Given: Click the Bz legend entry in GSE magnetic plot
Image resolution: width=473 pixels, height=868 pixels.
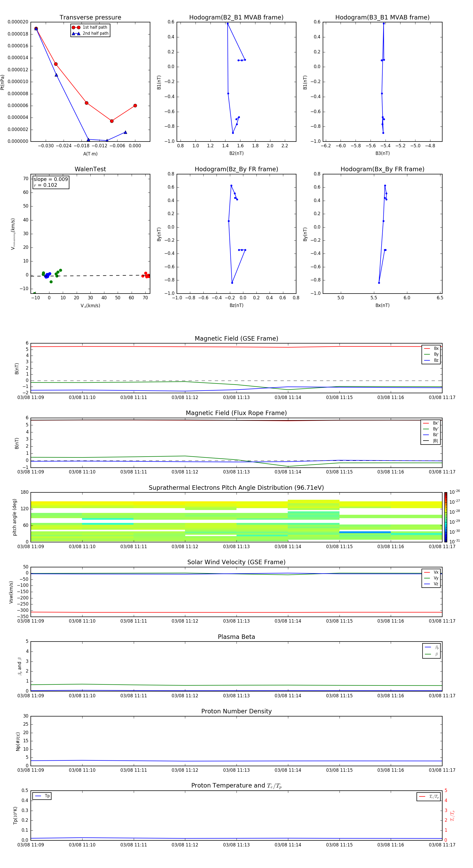Looking at the screenshot, I should coord(431,360).
